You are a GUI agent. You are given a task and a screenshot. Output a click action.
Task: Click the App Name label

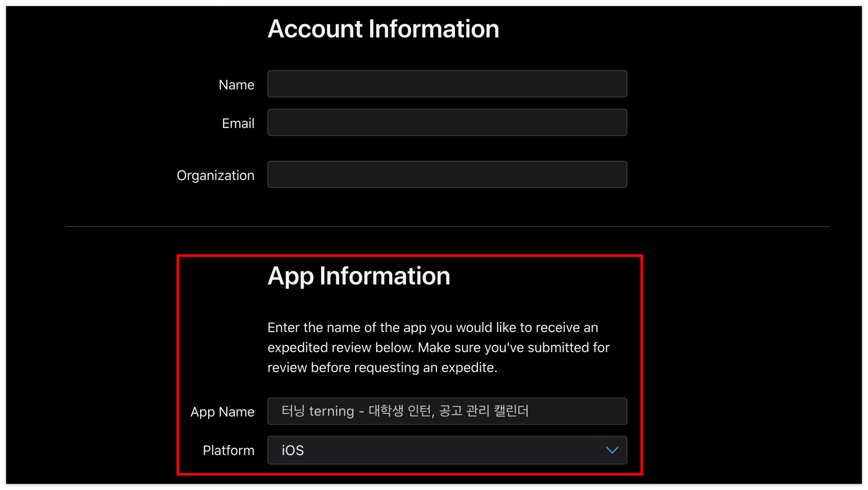point(222,412)
